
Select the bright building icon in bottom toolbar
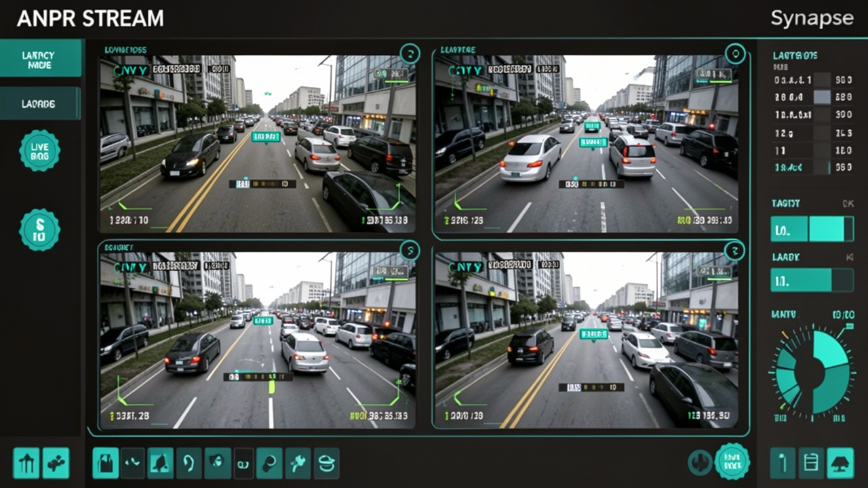(105, 464)
